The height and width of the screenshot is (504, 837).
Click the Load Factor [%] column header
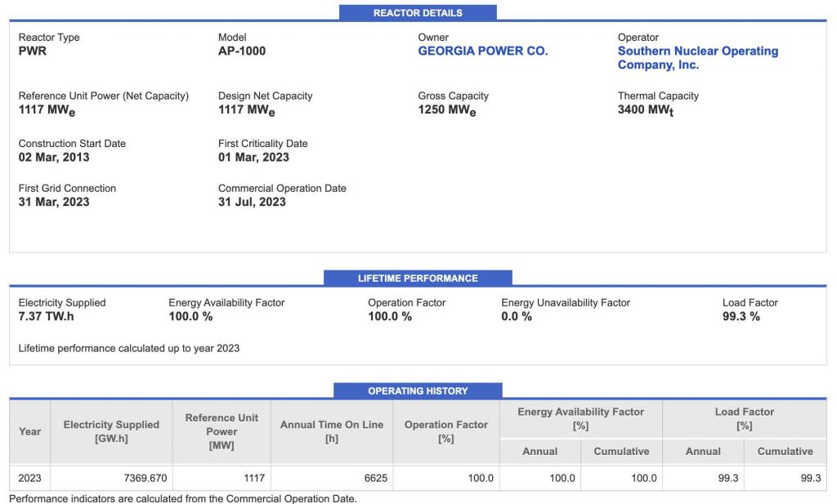pos(744,419)
